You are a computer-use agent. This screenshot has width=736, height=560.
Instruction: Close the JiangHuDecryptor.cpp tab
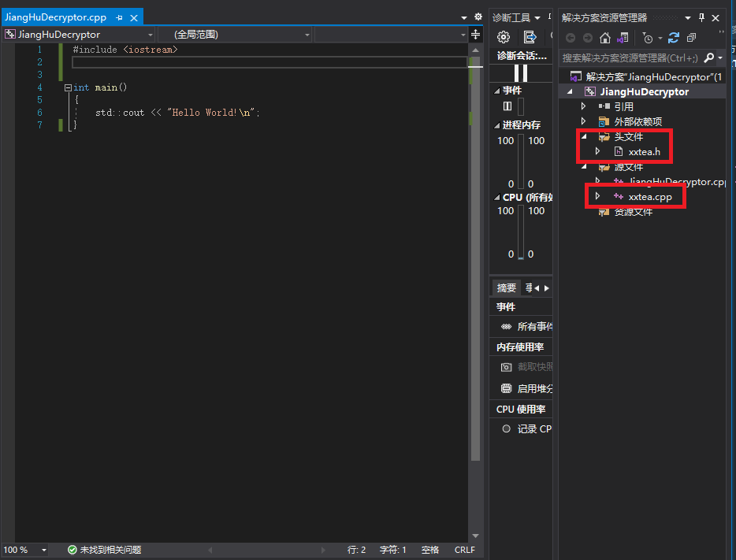(134, 18)
